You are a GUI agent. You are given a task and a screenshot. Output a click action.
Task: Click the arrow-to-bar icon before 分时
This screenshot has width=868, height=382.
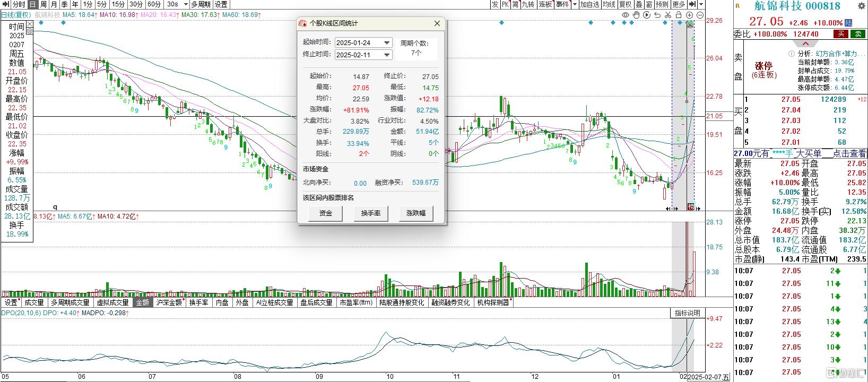click(x=5, y=4)
